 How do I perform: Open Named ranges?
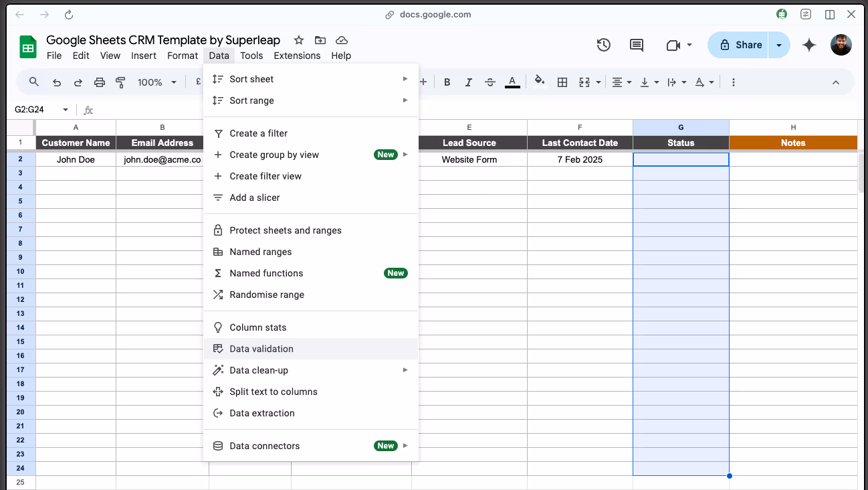311,252
